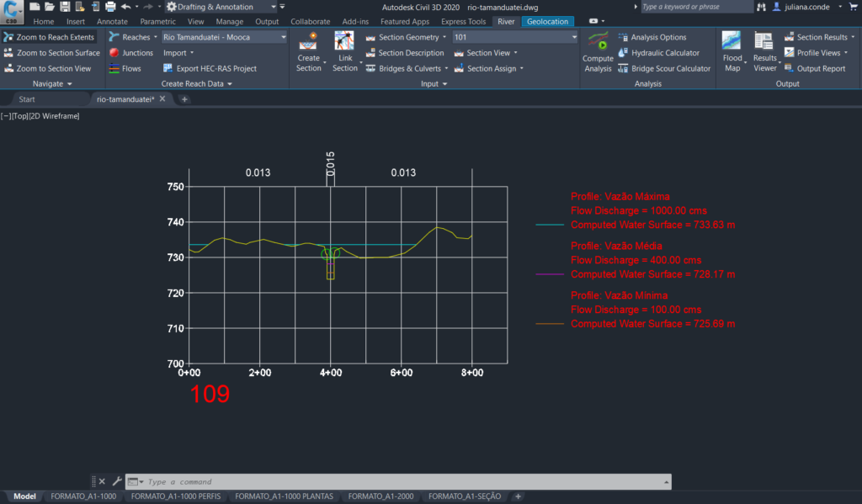Switch to the Geolocation ribbon tab
The image size is (862, 504).
547,21
